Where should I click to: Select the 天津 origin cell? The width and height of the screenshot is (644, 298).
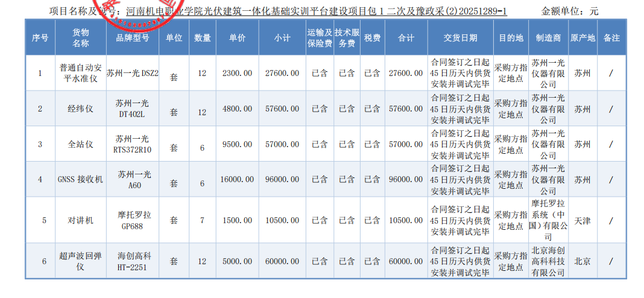[582, 220]
